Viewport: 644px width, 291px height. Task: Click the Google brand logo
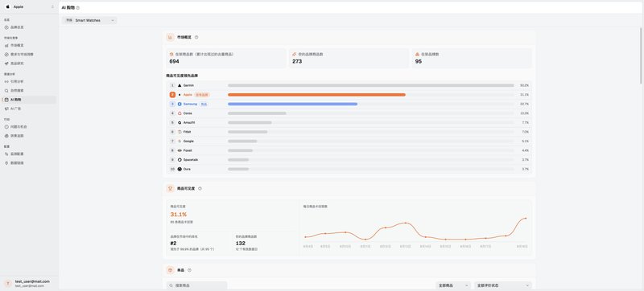click(180, 141)
